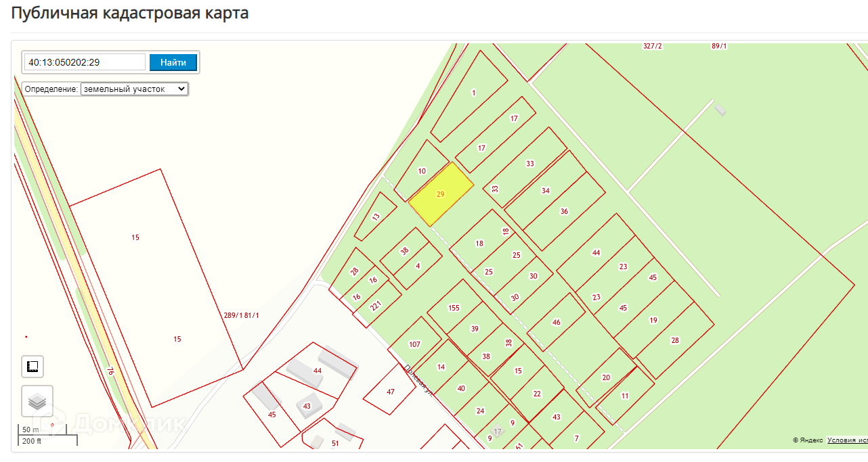Click parcel 20 label

(x=606, y=377)
